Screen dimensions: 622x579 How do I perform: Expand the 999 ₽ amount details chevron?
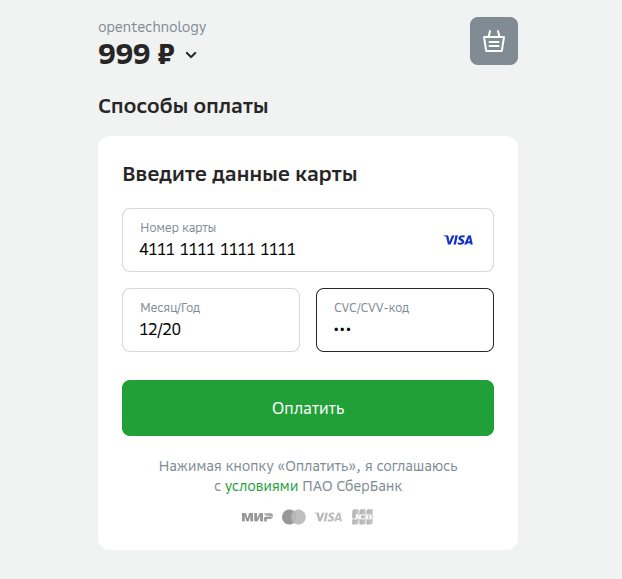[x=191, y=55]
